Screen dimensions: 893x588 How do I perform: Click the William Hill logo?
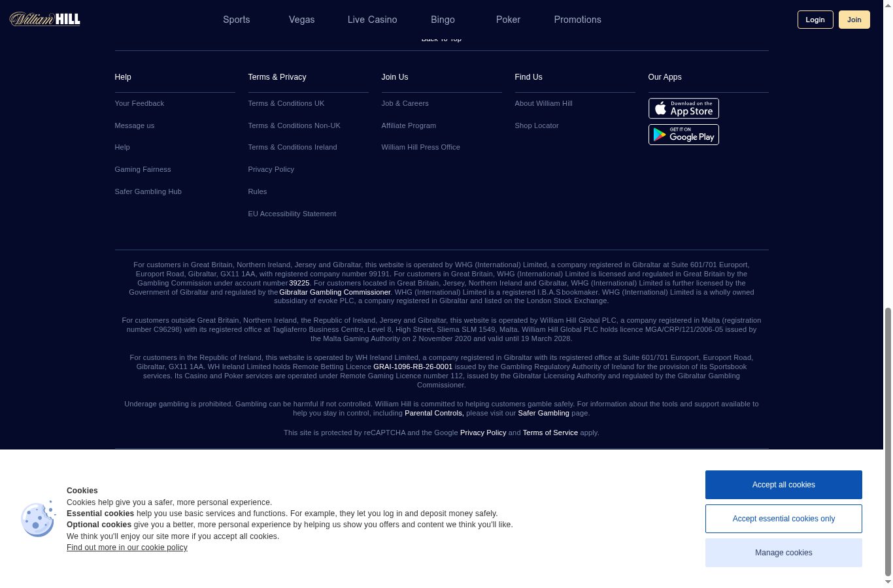point(45,19)
